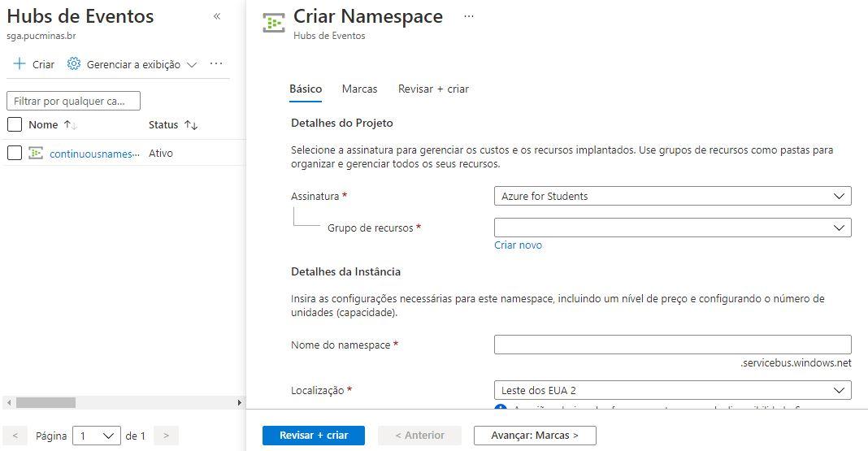Image resolution: width=868 pixels, height=451 pixels.
Task: Click the blue Revisar + criar button
Action: tap(313, 436)
